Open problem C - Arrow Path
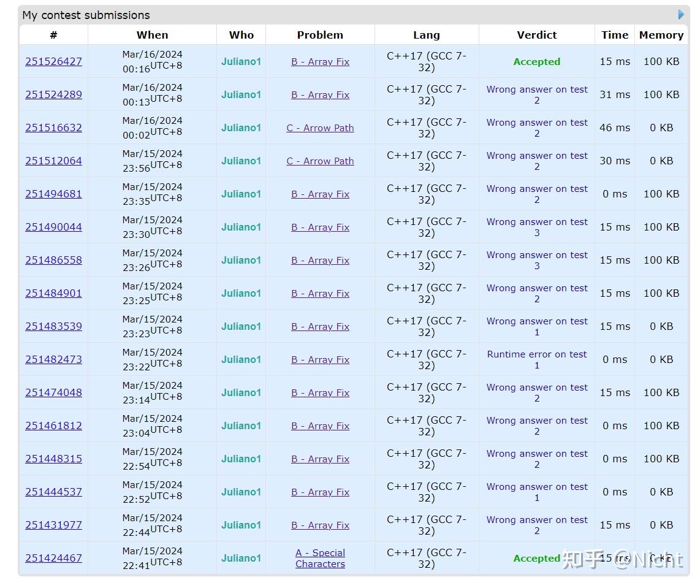 [x=320, y=128]
